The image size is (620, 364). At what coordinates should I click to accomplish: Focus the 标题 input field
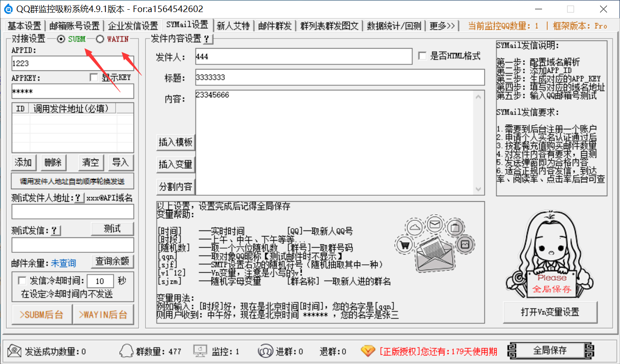click(340, 77)
